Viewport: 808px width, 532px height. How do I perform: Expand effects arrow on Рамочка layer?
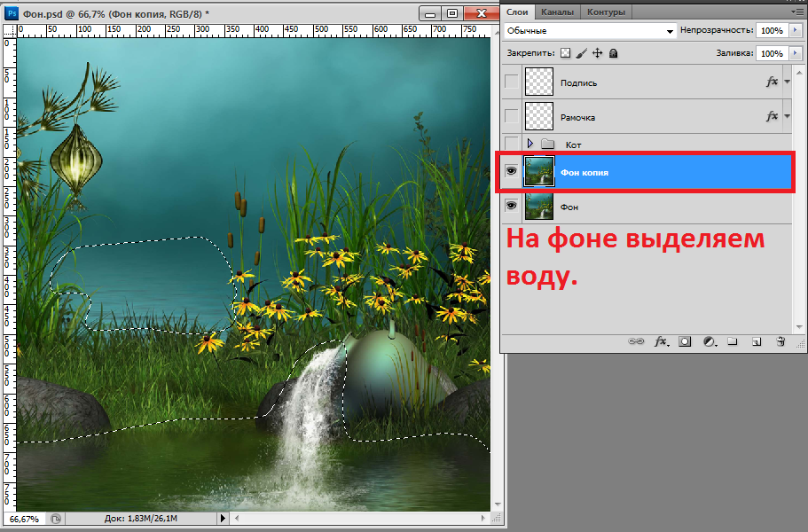787,116
